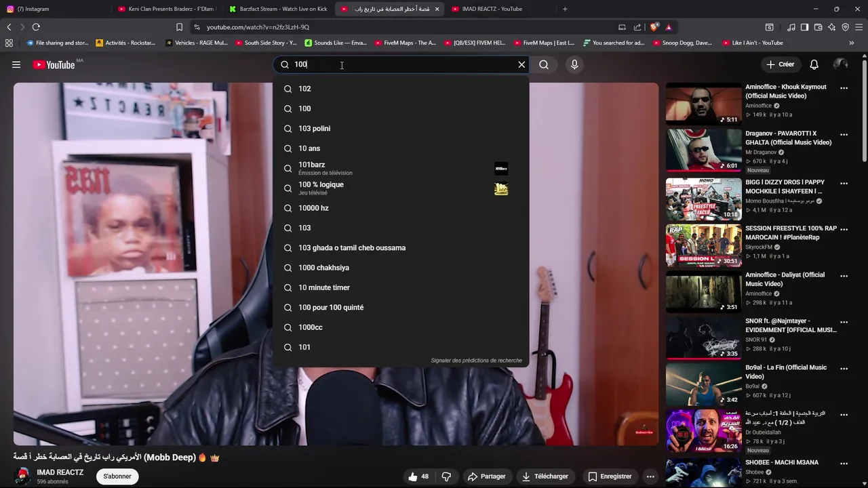Viewport: 868px width, 488px height.
Task: Open options for SNOR Evidemment video
Action: 844,322
